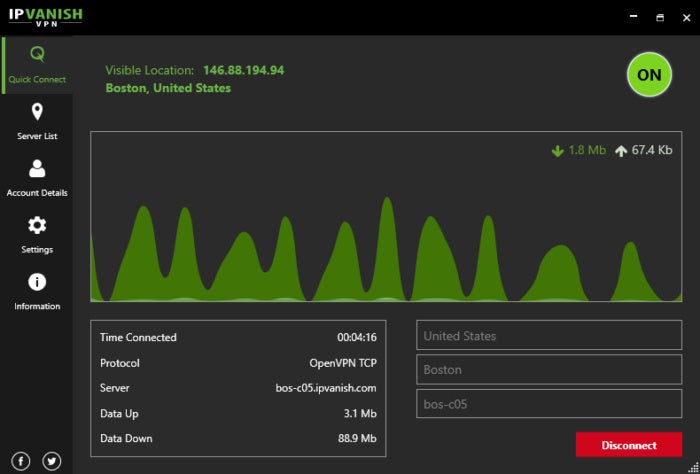Open the United States country selector
Screen dimensions: 700x474
click(x=549, y=335)
